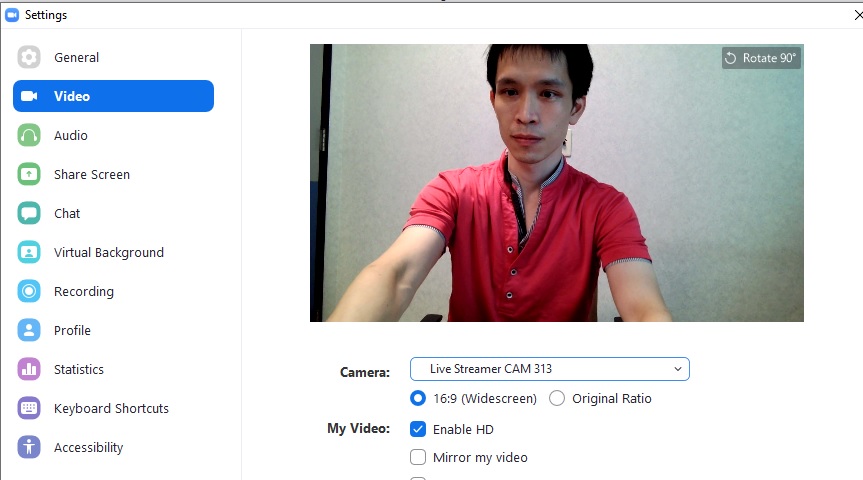The image size is (863, 480).
Task: Click the Share Screen arrow icon
Action: 29,174
